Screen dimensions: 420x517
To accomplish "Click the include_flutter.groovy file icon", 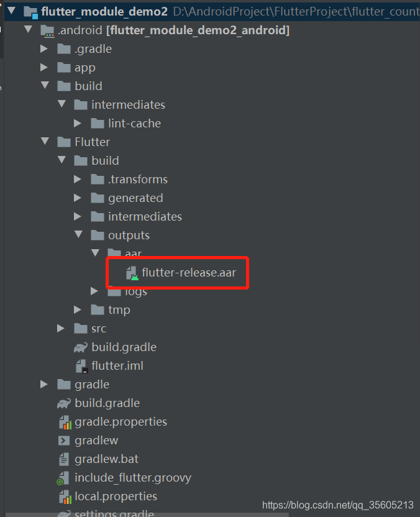I will coord(64,477).
